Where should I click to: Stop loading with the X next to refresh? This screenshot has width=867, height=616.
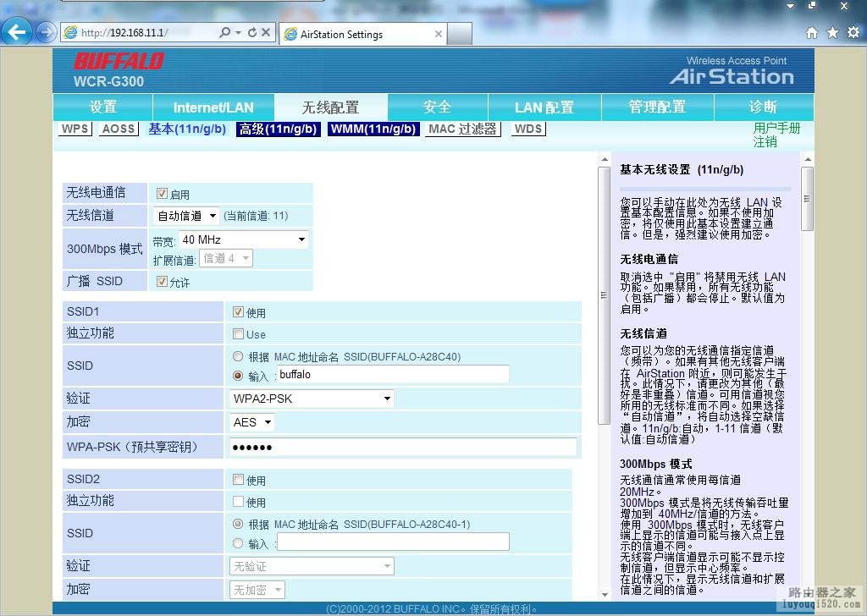click(266, 33)
